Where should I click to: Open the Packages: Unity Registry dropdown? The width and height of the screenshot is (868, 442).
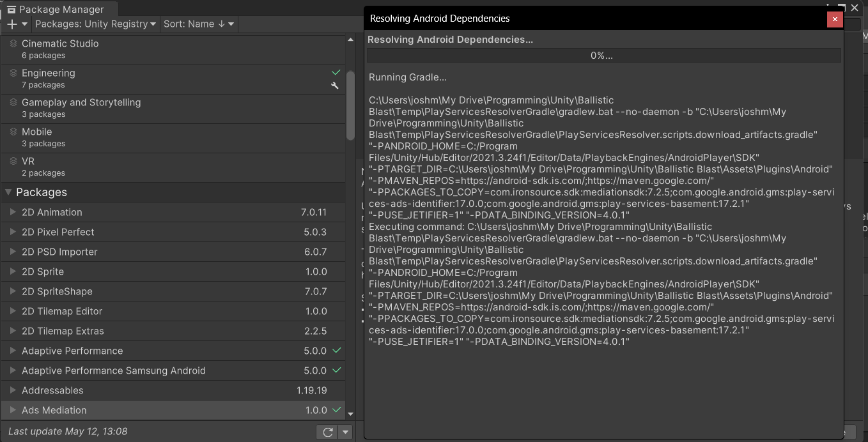[95, 24]
